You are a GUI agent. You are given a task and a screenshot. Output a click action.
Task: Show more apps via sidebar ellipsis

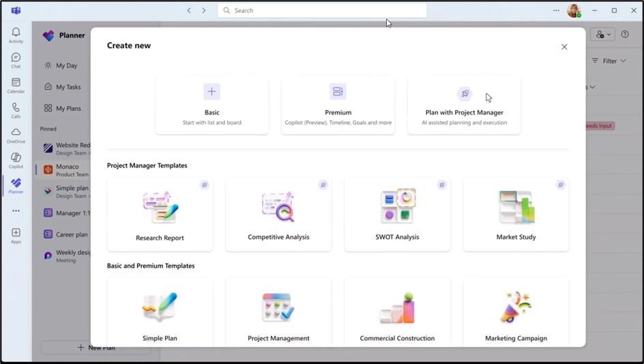16,210
